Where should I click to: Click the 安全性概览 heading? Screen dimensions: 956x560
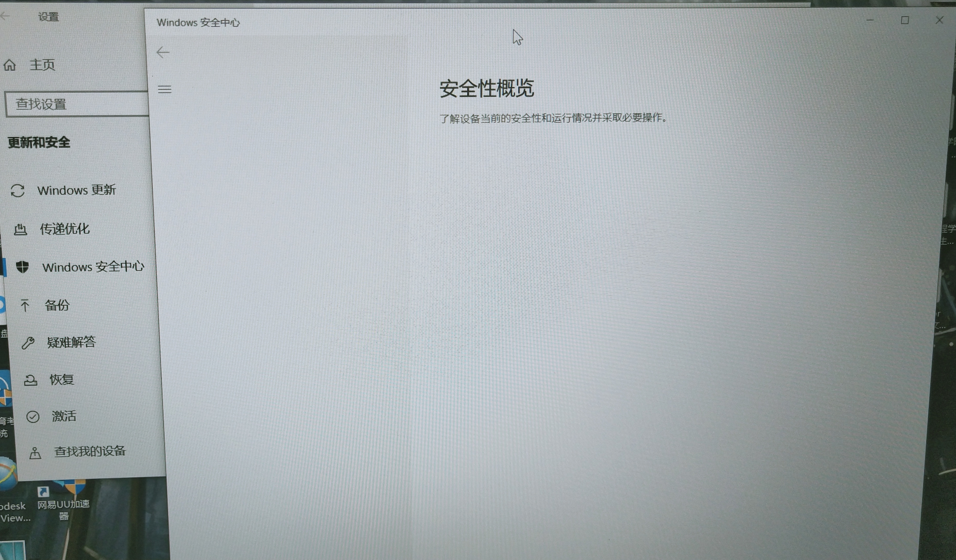(487, 89)
